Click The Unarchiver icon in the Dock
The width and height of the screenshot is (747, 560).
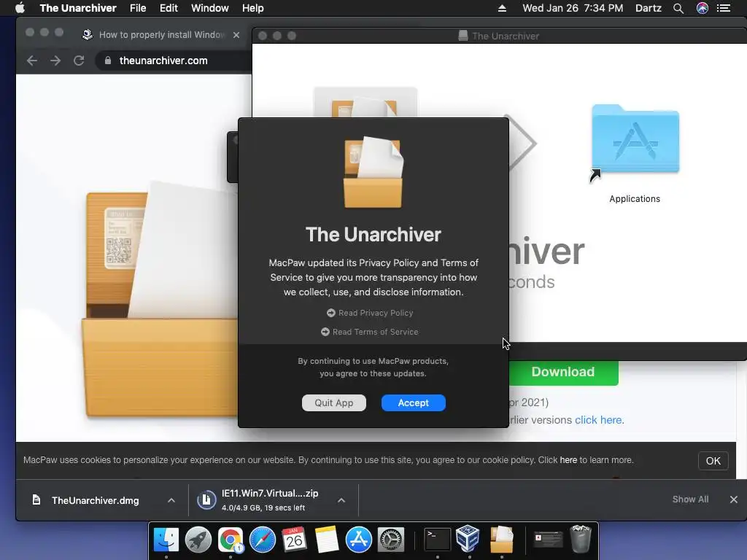(501, 540)
